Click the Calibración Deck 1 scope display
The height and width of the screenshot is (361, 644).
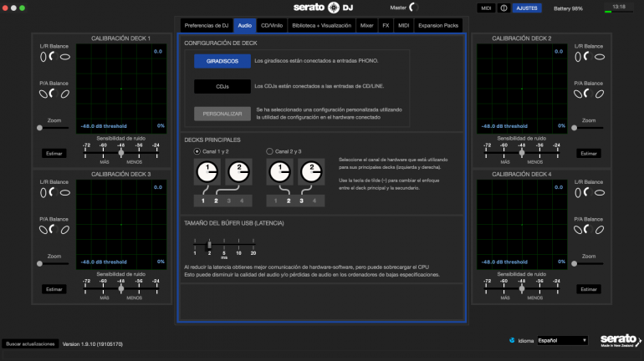coord(121,89)
